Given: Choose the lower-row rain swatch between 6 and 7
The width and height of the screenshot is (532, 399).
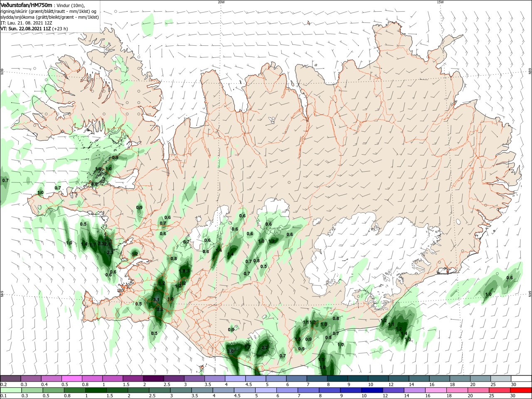Looking at the screenshot, I should [288, 390].
